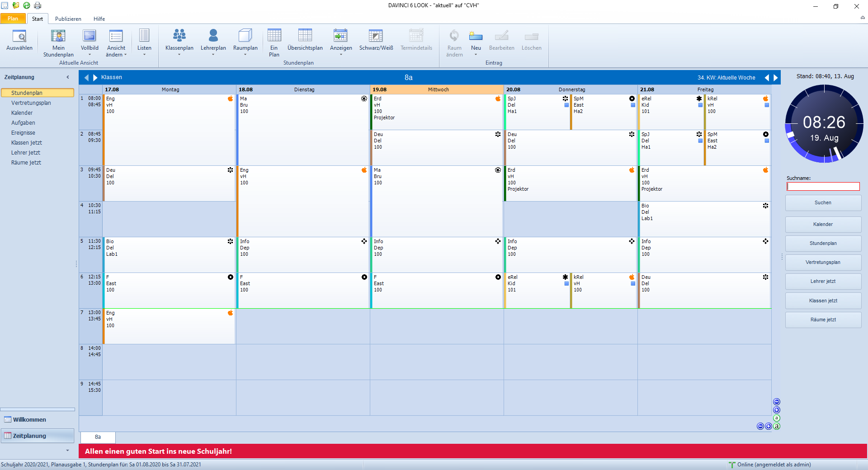Viewport: 868px width, 470px height.
Task: Click the symbol on Tuesday Ma Bru lesson
Action: click(x=364, y=99)
